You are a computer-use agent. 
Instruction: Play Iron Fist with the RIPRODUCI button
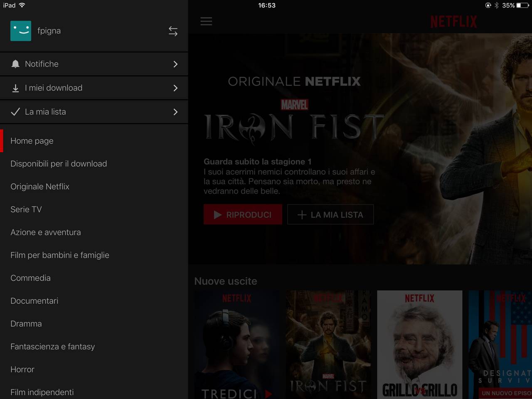243,214
